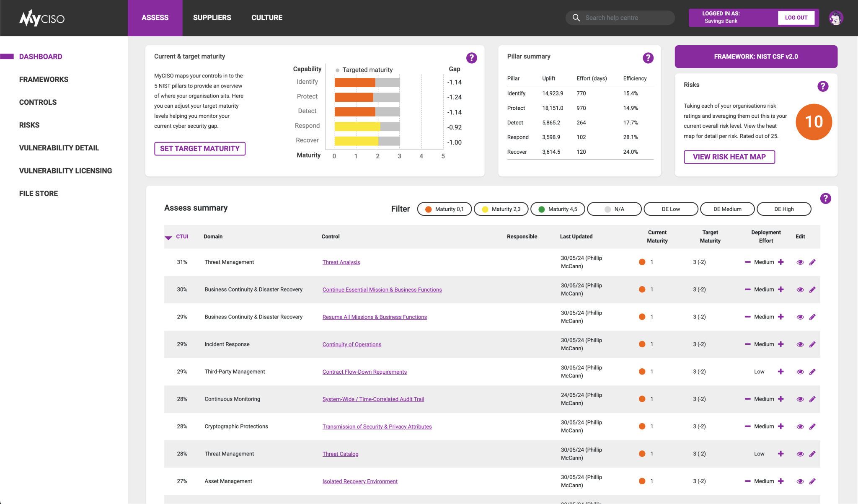This screenshot has height=504, width=858.
Task: Edit Resume All Missions row pencil icon
Action: 812,317
